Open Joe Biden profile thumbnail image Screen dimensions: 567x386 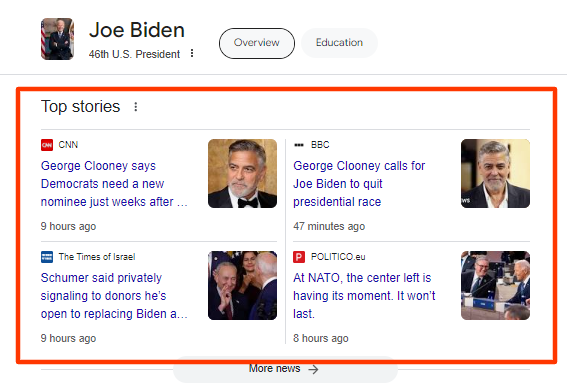pyautogui.click(x=57, y=39)
